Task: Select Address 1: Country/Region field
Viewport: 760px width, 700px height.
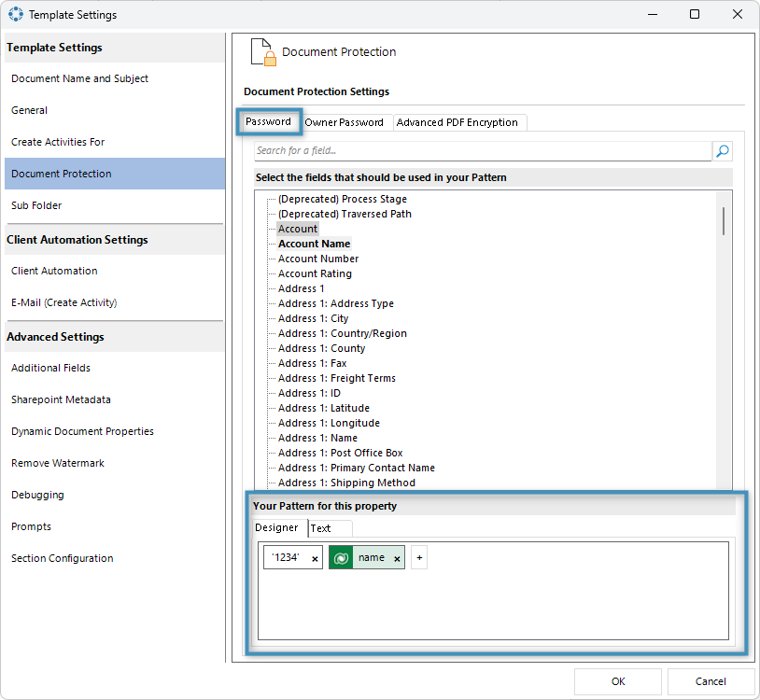Action: click(343, 334)
